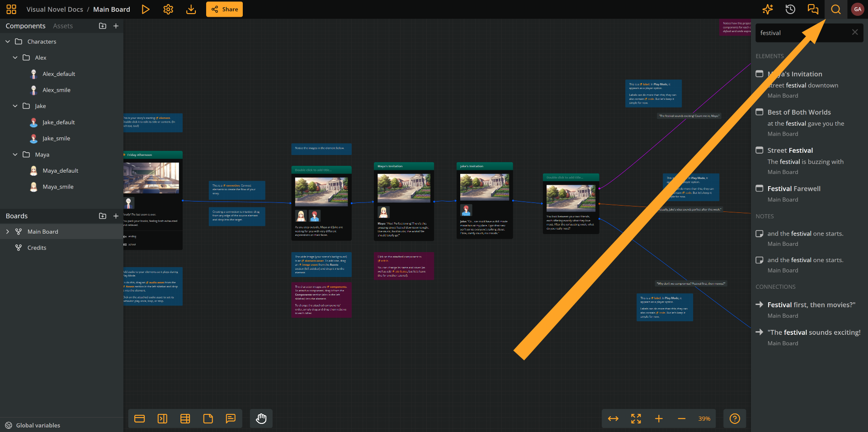Image resolution: width=868 pixels, height=432 pixels.
Task: Switch to the Assets tab
Action: [63, 26]
